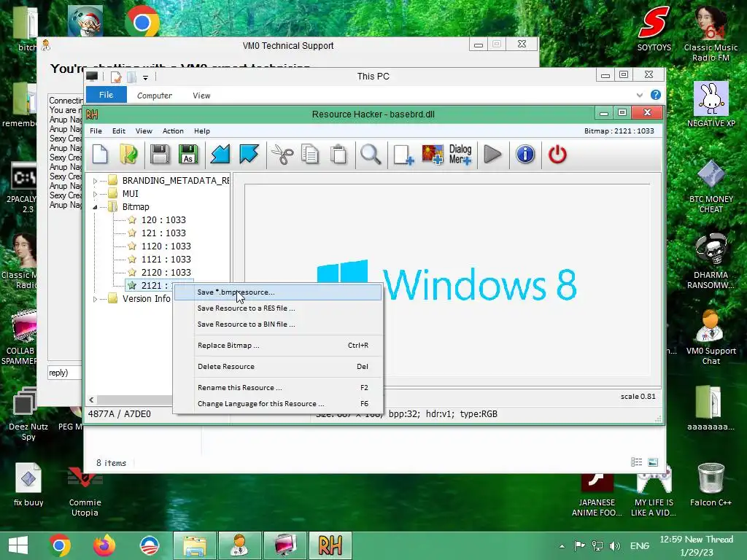Open the Dialog Merge toolbar item

coord(460,155)
